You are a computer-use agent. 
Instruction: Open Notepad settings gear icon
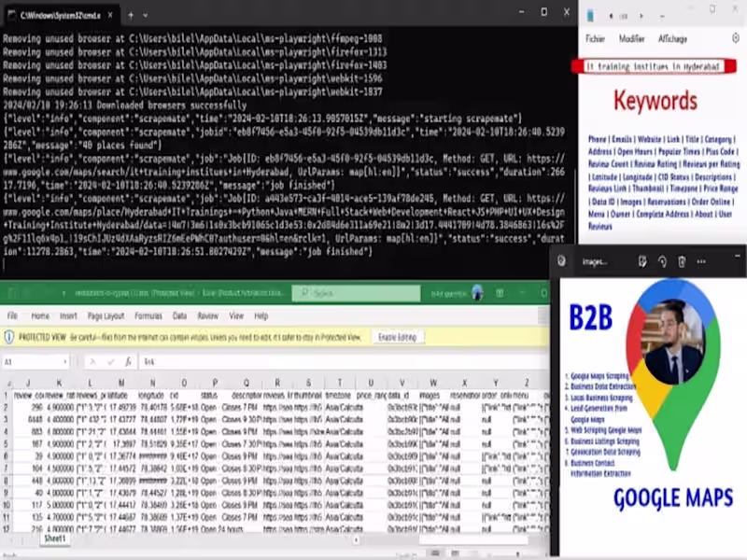[x=736, y=38]
